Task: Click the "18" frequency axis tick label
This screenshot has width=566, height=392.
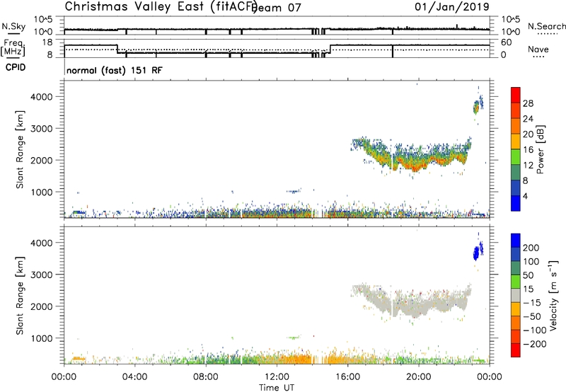Action: click(47, 42)
